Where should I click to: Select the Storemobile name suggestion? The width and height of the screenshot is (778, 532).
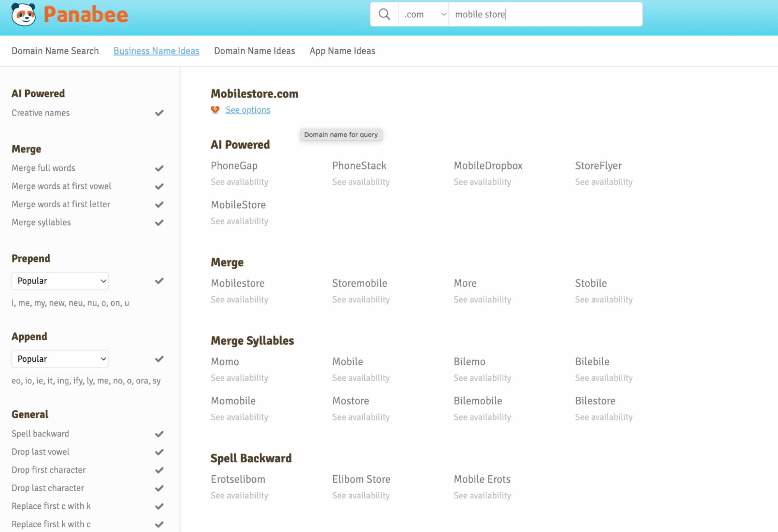coord(360,283)
